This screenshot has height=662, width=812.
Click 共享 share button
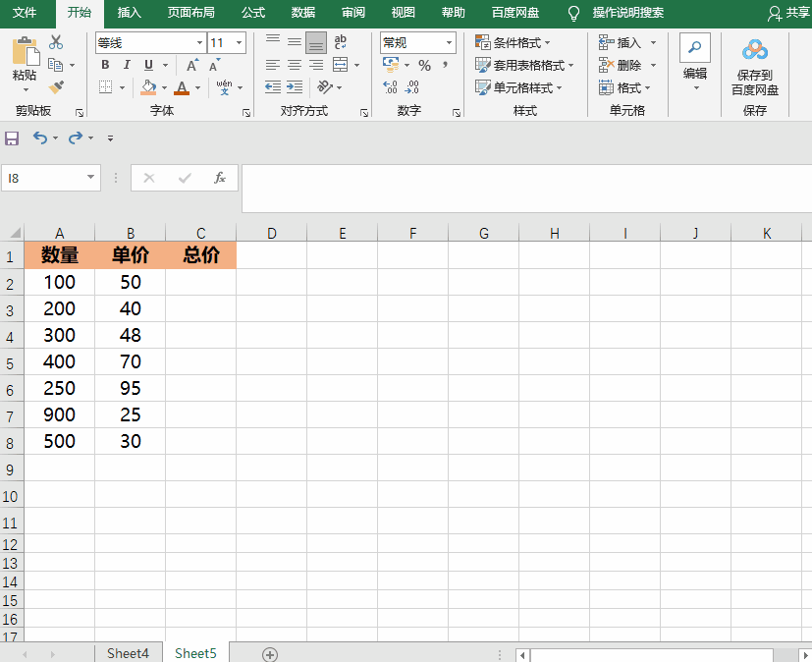788,13
